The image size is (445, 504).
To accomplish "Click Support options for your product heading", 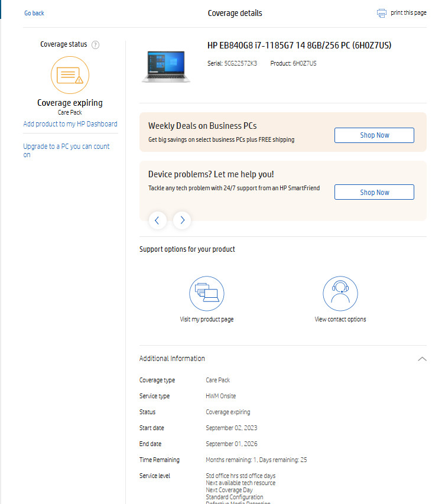I will tap(187, 249).
